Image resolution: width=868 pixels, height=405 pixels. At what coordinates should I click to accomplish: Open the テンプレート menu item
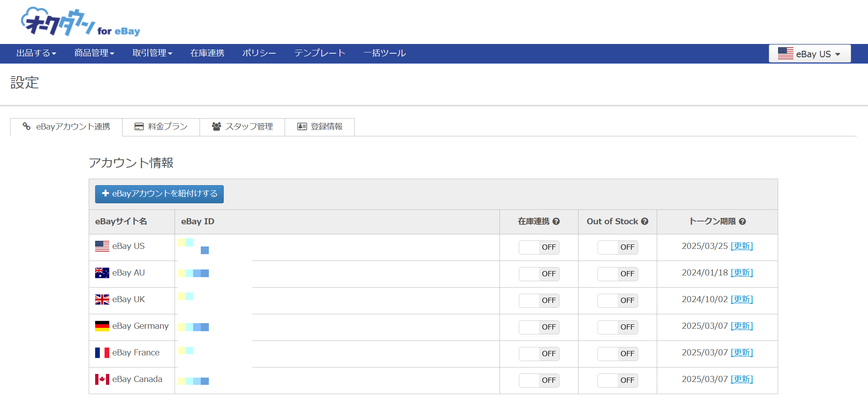tap(320, 53)
